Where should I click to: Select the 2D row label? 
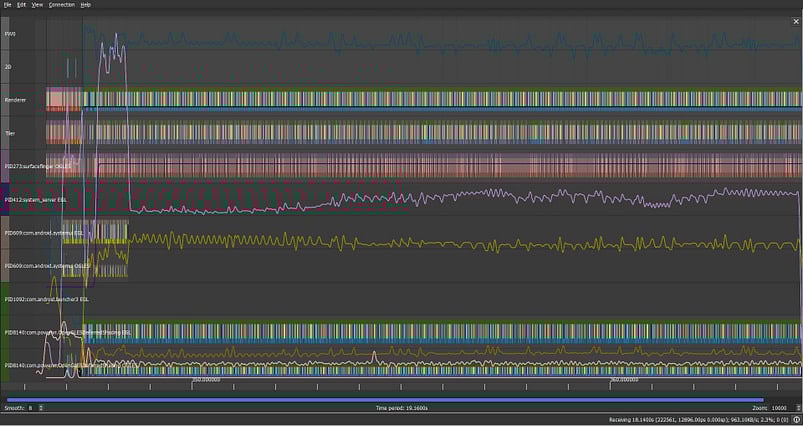pos(7,67)
